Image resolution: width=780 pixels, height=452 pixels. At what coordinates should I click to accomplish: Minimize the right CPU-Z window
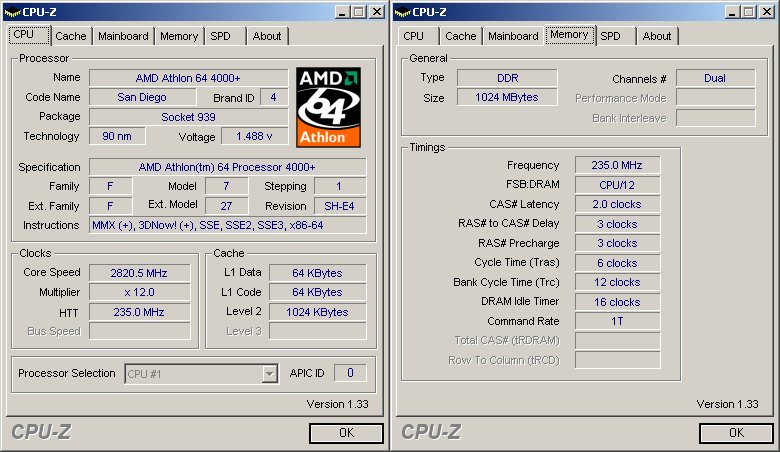tap(732, 12)
